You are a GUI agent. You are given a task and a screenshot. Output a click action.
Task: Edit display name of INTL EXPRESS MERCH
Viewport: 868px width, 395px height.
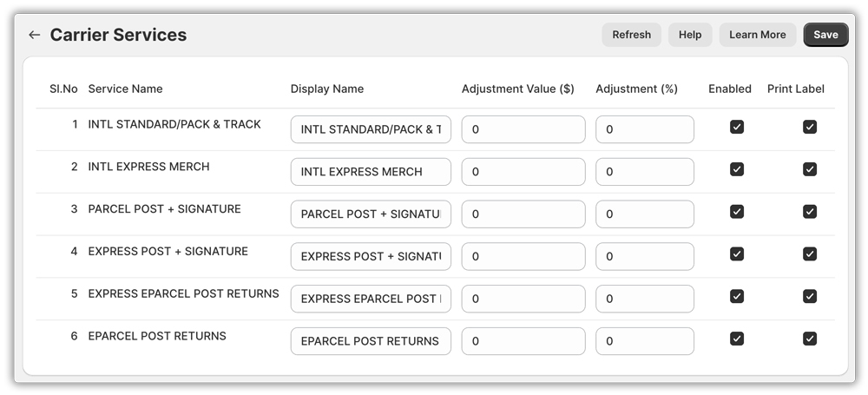(371, 172)
